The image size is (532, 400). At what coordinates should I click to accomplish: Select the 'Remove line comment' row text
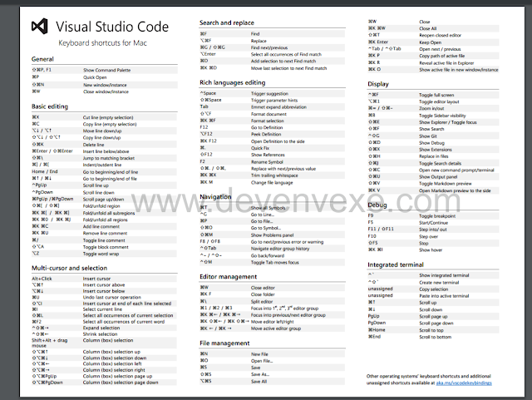pyautogui.click(x=105, y=234)
